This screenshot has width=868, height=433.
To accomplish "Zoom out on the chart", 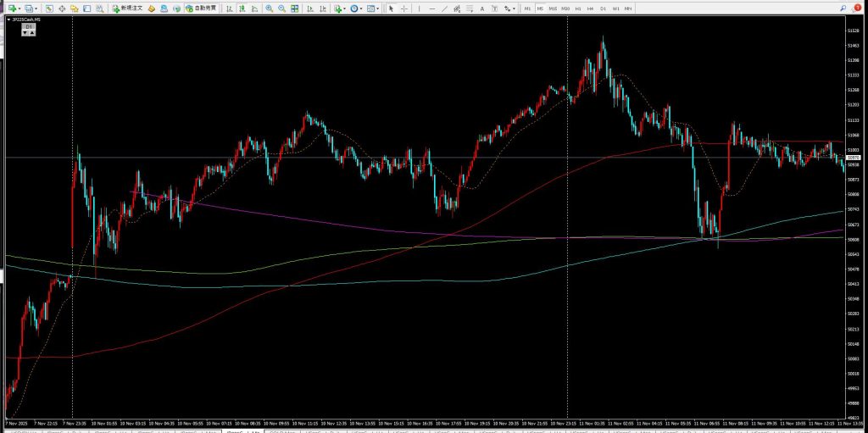I will click(x=281, y=8).
